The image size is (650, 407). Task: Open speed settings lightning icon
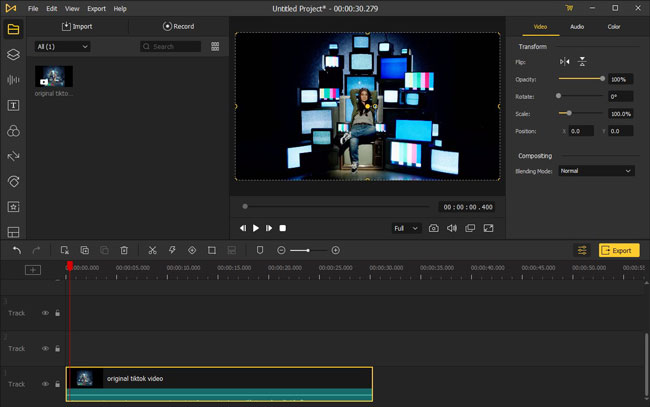click(x=172, y=250)
